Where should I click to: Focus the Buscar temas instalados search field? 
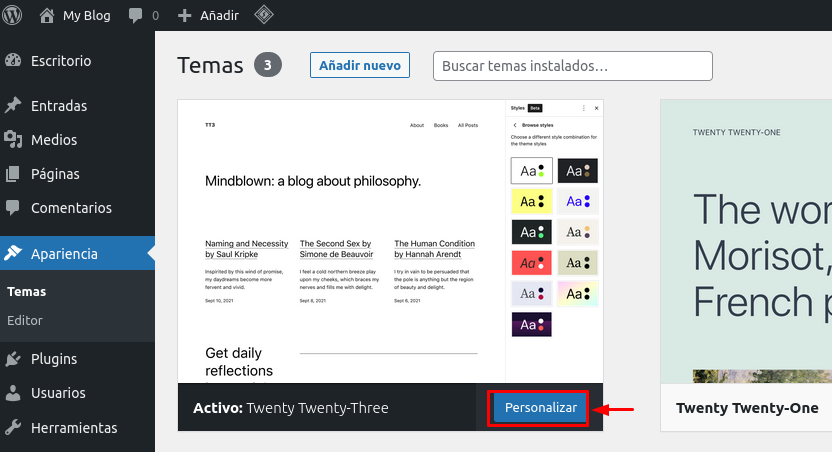[573, 66]
